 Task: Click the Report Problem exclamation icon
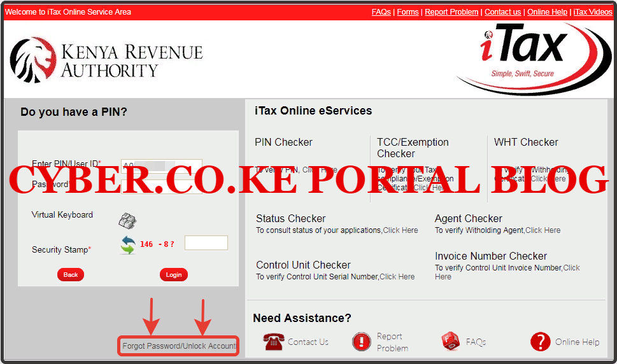click(361, 341)
